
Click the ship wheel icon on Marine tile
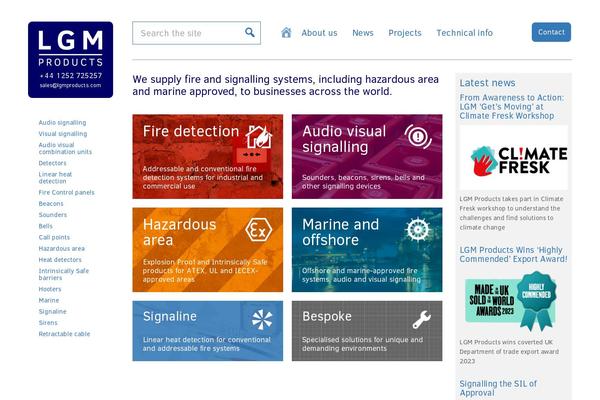[x=417, y=230]
